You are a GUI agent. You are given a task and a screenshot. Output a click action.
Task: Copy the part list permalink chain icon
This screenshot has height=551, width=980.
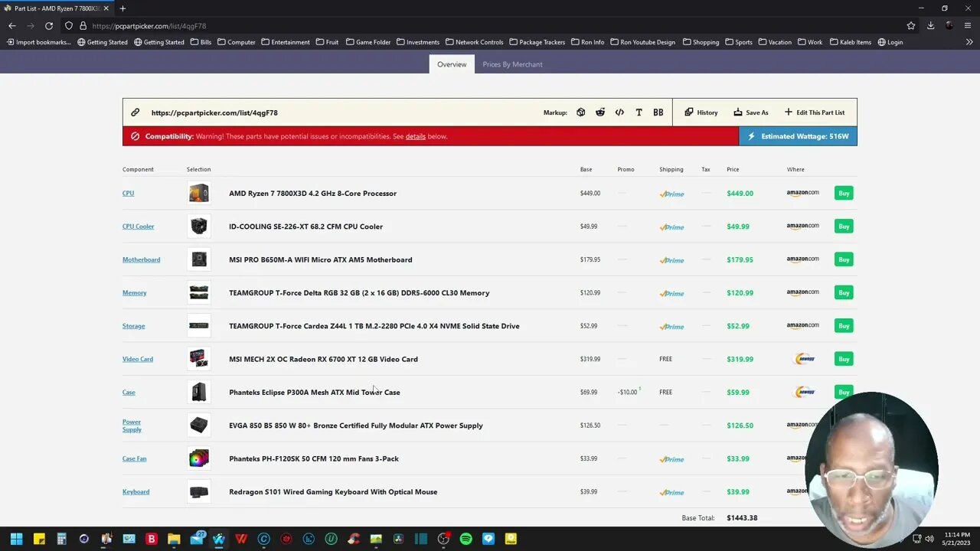click(136, 112)
